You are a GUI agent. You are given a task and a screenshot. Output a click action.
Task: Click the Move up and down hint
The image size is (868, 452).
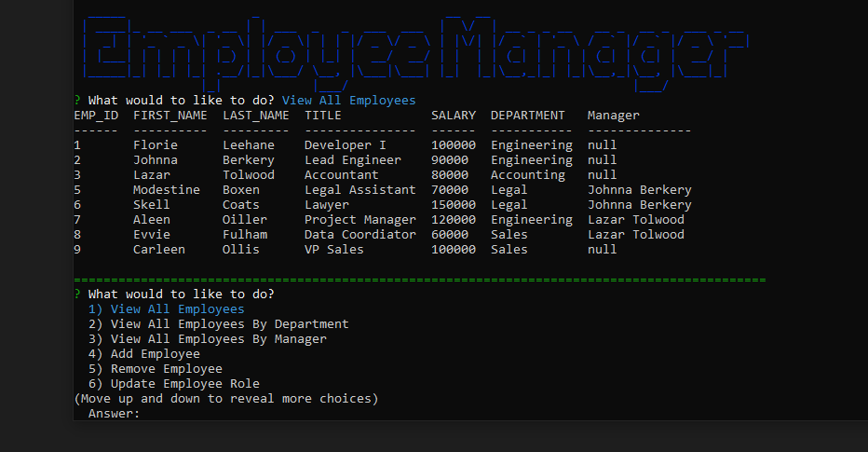point(226,399)
